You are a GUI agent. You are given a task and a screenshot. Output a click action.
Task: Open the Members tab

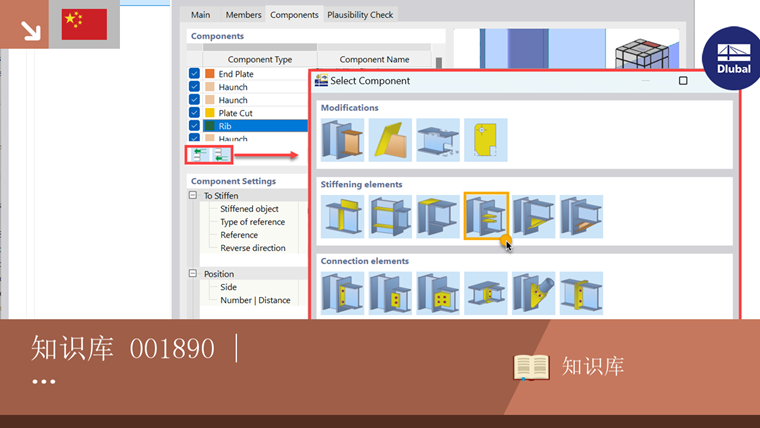(243, 15)
